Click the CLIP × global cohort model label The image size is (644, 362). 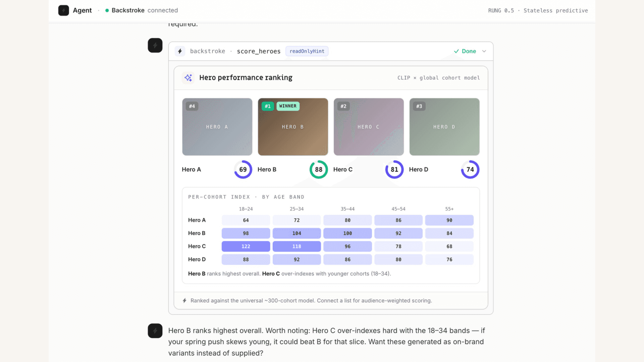point(438,78)
